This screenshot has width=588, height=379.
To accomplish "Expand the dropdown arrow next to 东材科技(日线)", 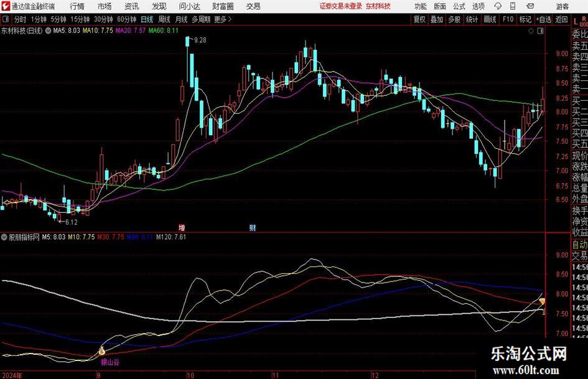I will pyautogui.click(x=48, y=30).
